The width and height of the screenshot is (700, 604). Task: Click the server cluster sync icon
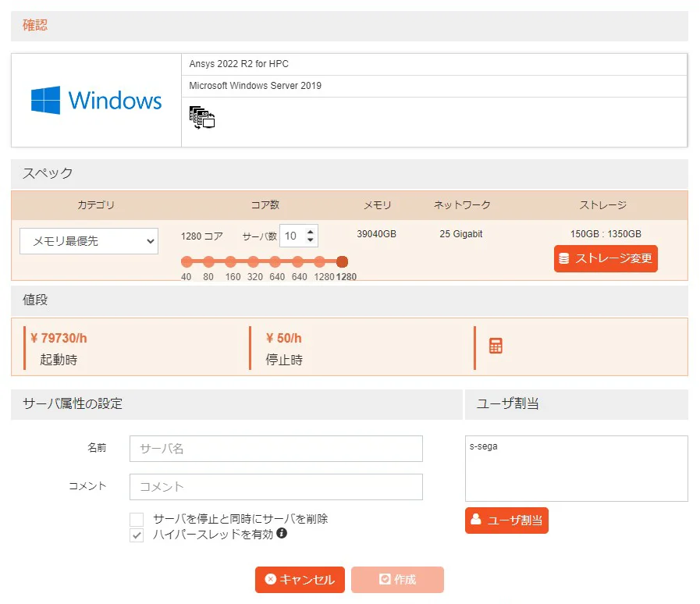tap(202, 117)
